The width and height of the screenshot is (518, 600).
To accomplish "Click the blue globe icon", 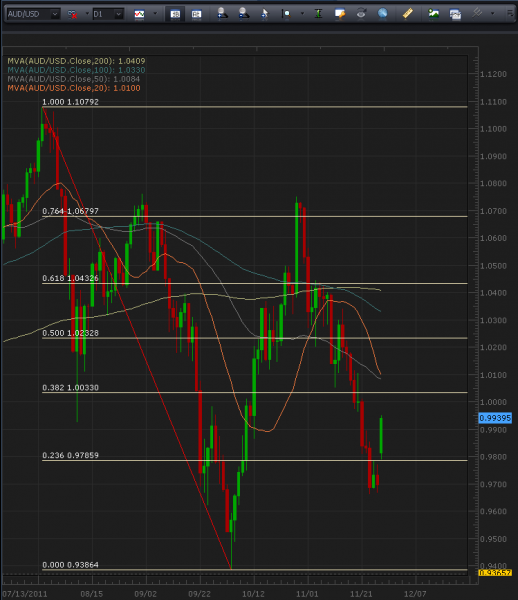I will [x=382, y=14].
